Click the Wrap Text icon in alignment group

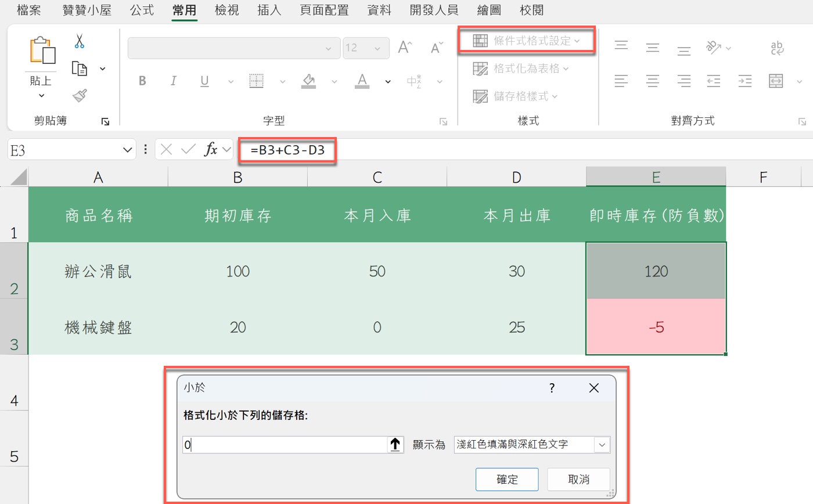click(777, 48)
